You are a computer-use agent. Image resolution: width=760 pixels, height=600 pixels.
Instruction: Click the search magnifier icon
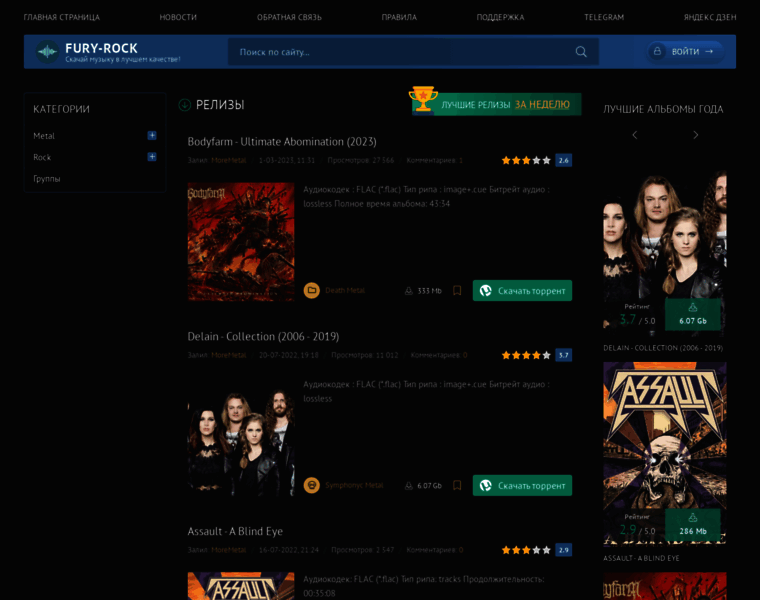tap(581, 52)
